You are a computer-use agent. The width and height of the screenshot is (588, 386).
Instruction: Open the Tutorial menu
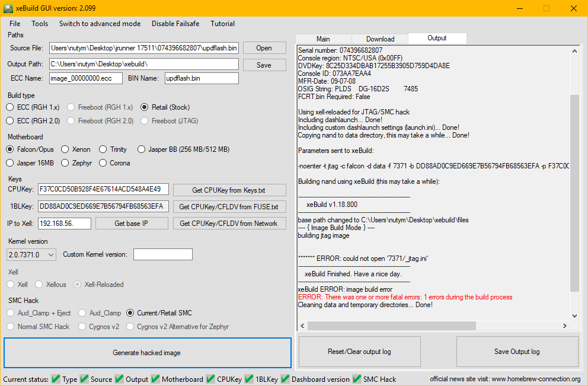(222, 24)
